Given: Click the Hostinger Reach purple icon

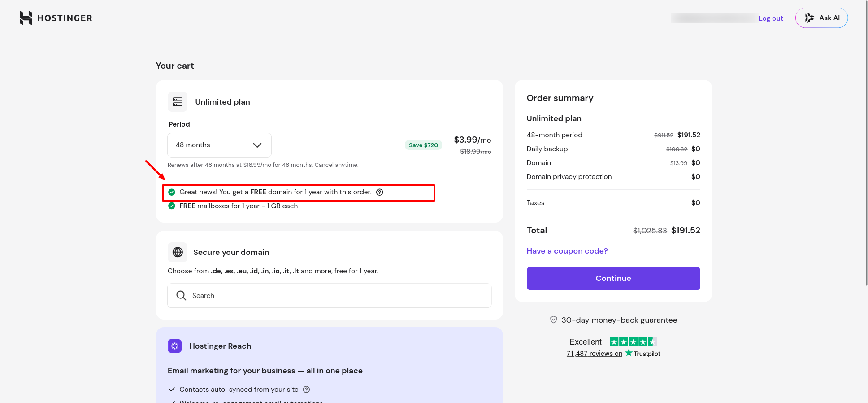Looking at the screenshot, I should click(x=175, y=346).
